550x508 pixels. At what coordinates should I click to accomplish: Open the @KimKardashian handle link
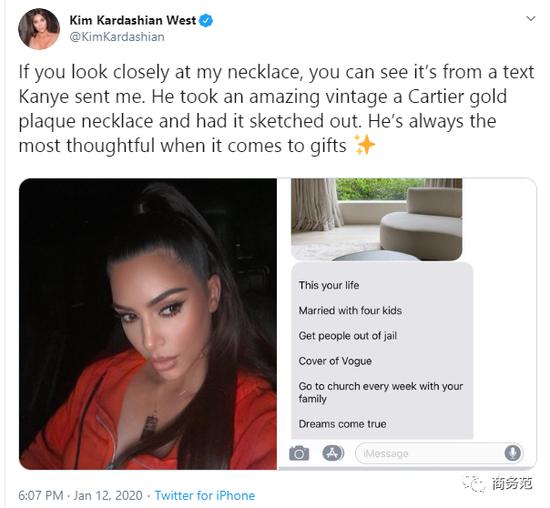[x=117, y=37]
